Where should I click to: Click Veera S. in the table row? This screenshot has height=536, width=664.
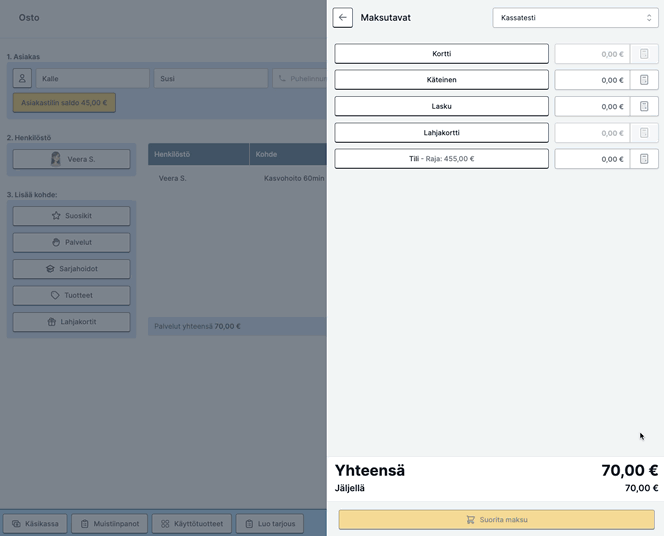(x=172, y=178)
